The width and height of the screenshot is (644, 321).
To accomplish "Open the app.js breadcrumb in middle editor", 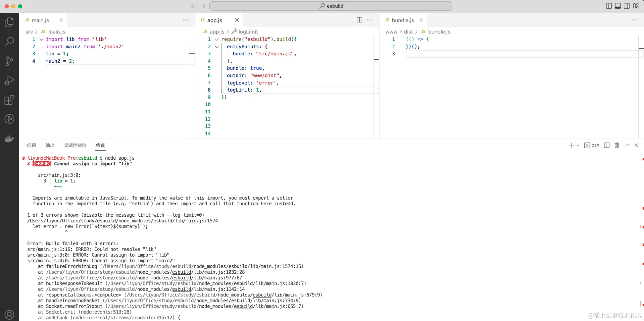I will 214,32.
